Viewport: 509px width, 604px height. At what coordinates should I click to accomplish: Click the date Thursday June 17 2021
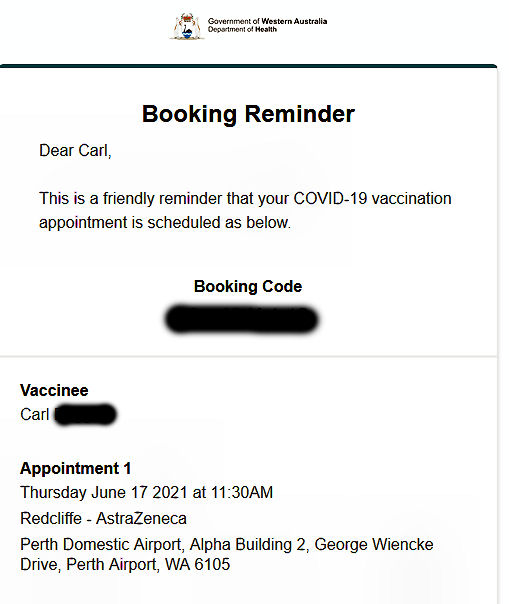pos(104,493)
